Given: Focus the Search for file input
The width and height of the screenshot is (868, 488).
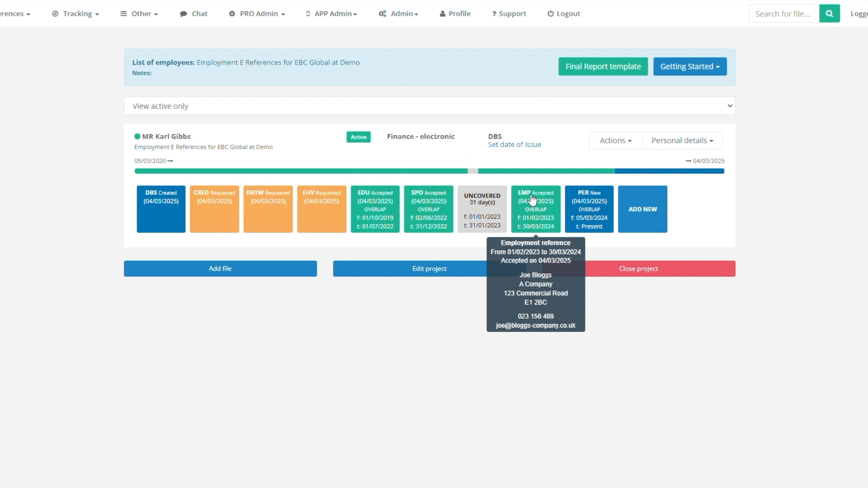Looking at the screenshot, I should (784, 14).
